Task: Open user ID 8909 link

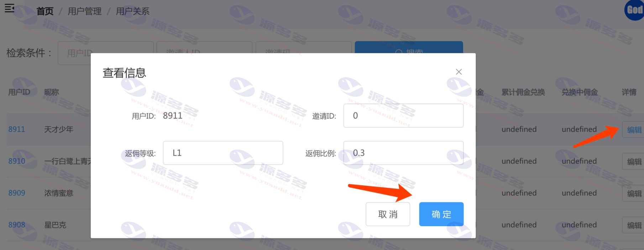Action: (x=17, y=193)
